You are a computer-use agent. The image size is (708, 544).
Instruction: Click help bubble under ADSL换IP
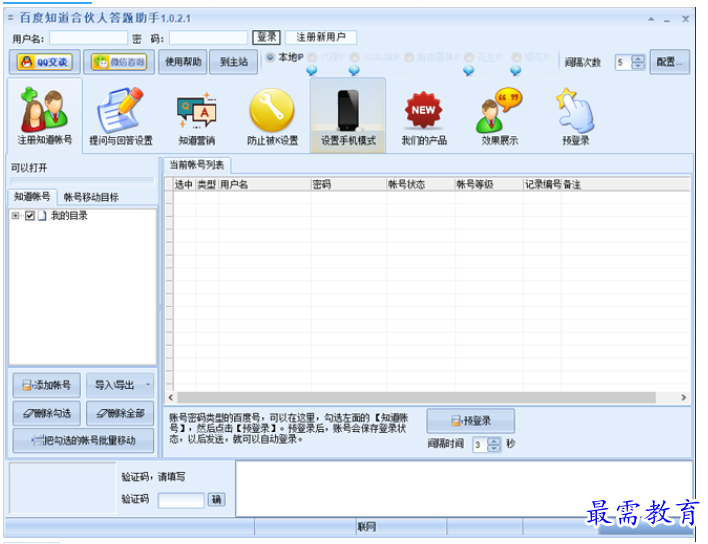coord(354,70)
